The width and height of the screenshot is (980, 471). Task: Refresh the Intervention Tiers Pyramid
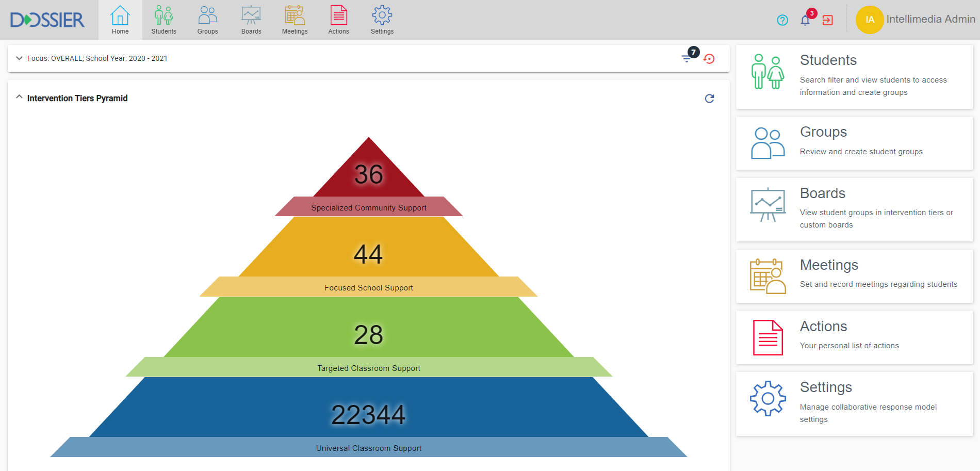[709, 99]
